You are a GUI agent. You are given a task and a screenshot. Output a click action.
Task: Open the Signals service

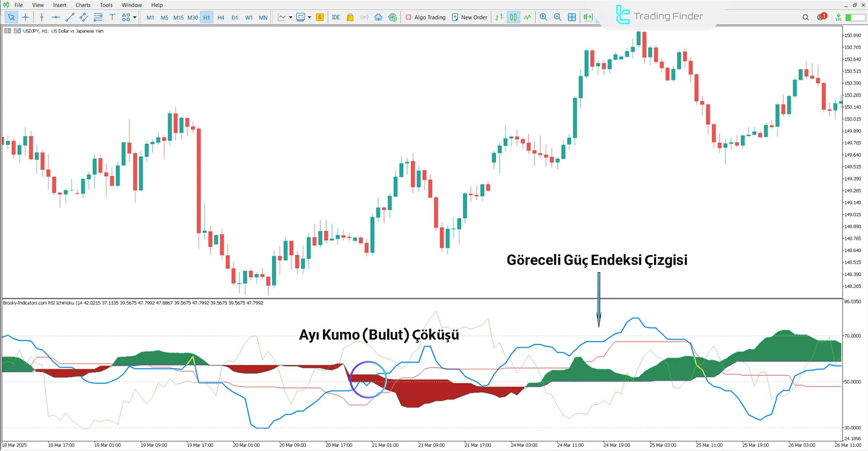[x=364, y=17]
